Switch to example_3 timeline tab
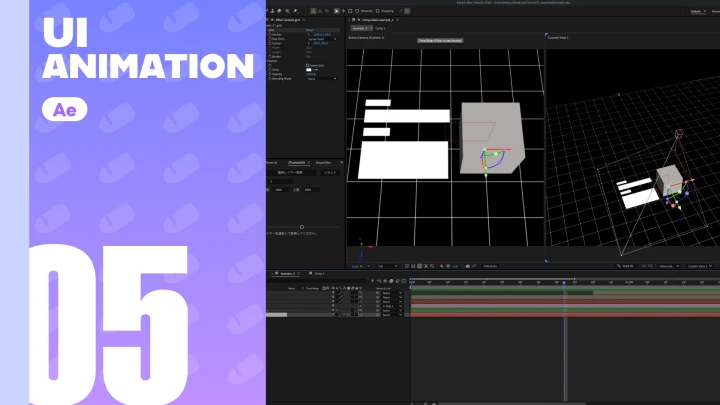Image resolution: width=720 pixels, height=405 pixels. [x=288, y=274]
